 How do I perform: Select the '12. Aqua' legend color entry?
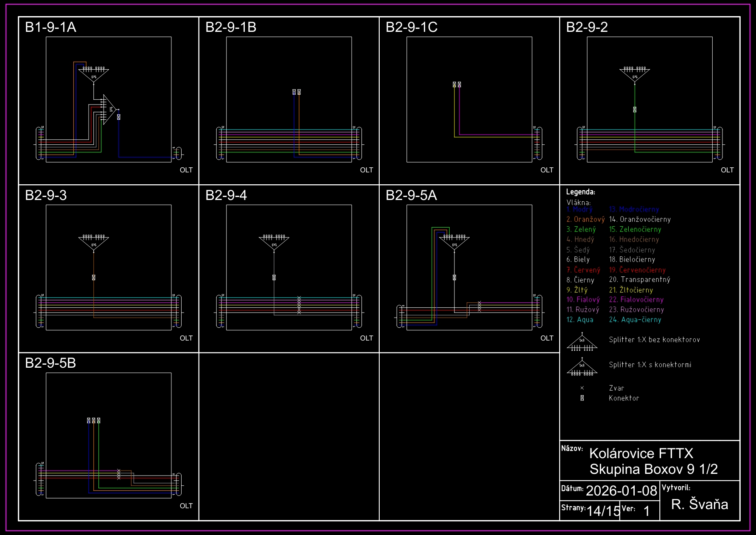click(580, 320)
